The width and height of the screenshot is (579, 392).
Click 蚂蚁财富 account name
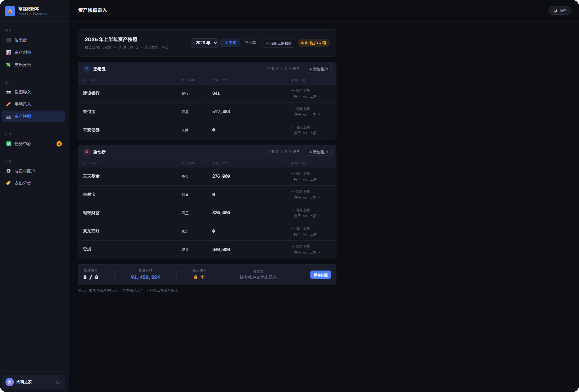pyautogui.click(x=91, y=213)
